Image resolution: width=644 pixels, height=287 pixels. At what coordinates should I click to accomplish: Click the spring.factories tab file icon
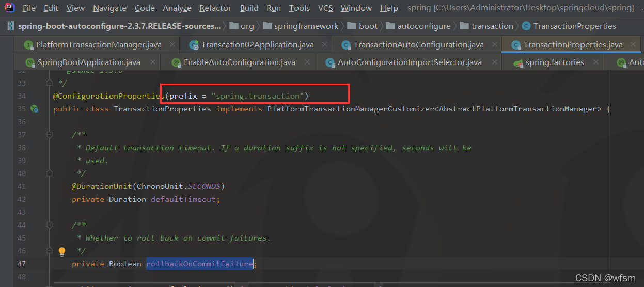[x=518, y=62]
